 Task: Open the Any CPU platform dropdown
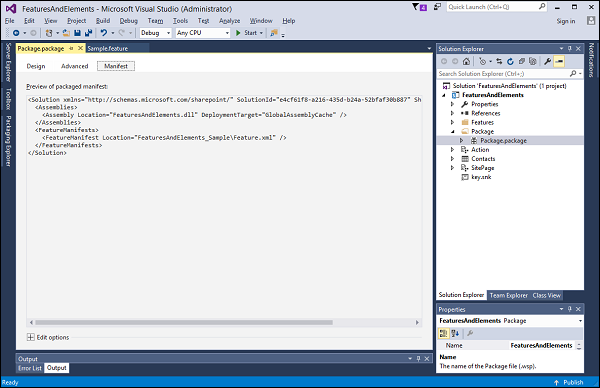pyautogui.click(x=203, y=33)
